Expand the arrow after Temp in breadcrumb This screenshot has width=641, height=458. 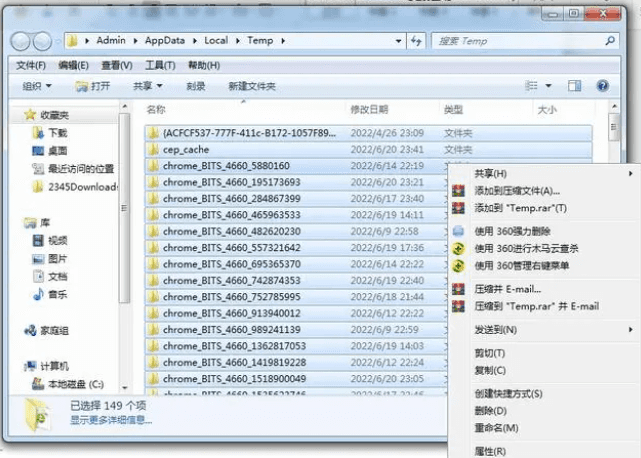coord(282,41)
